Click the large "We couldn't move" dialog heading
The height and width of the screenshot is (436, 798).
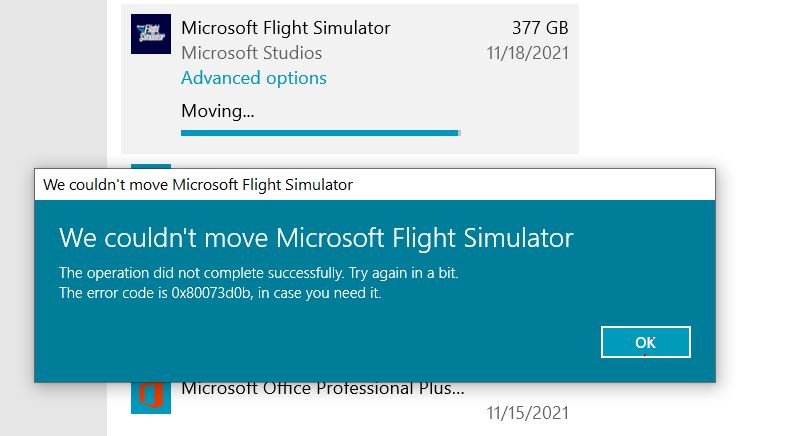click(x=316, y=238)
